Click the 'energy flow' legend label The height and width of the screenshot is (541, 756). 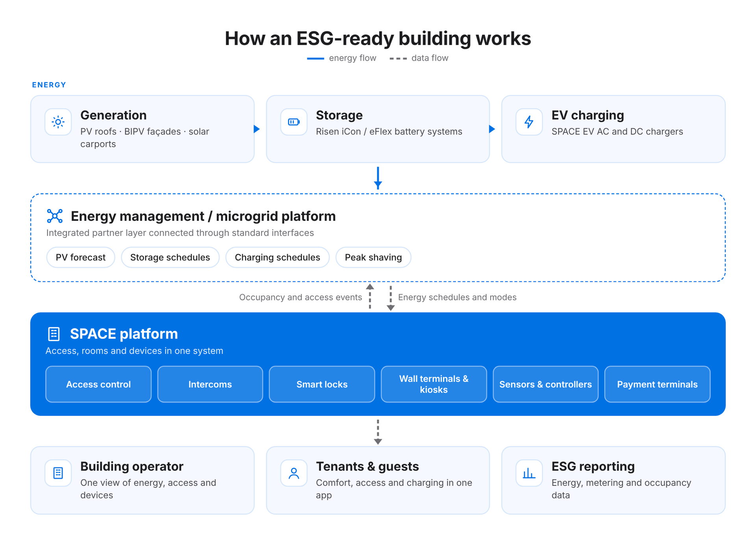coord(352,58)
